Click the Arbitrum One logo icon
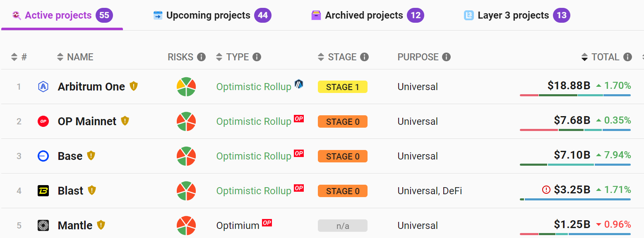644x238 pixels. pyautogui.click(x=43, y=87)
